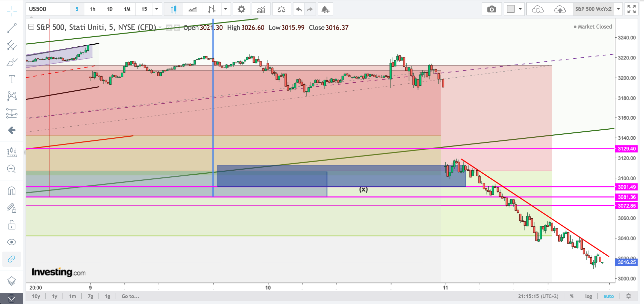Switch to the 5 minute timeframe
Viewport: 644px width, 304px height.
77,9
